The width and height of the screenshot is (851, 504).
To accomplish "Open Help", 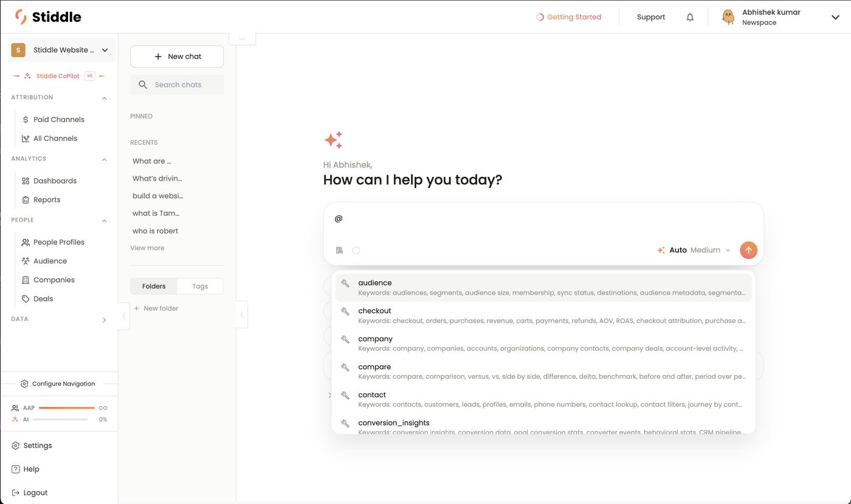I will 26,469.
